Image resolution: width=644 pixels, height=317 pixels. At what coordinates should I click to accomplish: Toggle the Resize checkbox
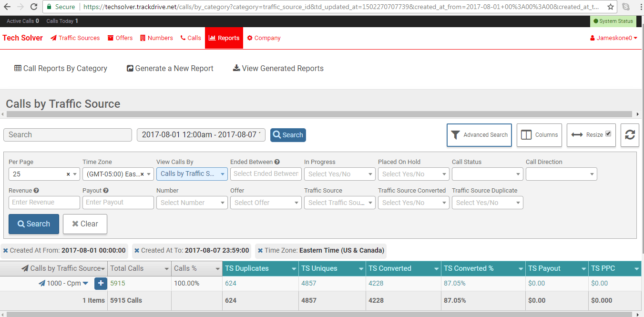608,134
